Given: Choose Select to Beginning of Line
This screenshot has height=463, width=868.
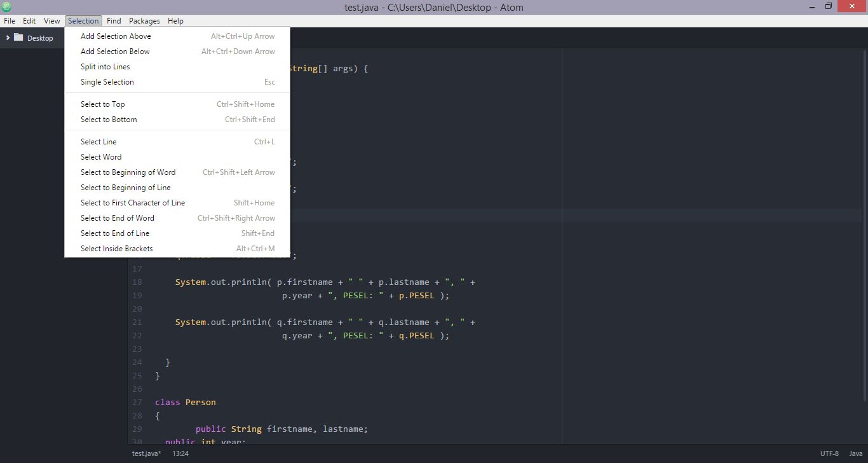Looking at the screenshot, I should pos(177,188).
